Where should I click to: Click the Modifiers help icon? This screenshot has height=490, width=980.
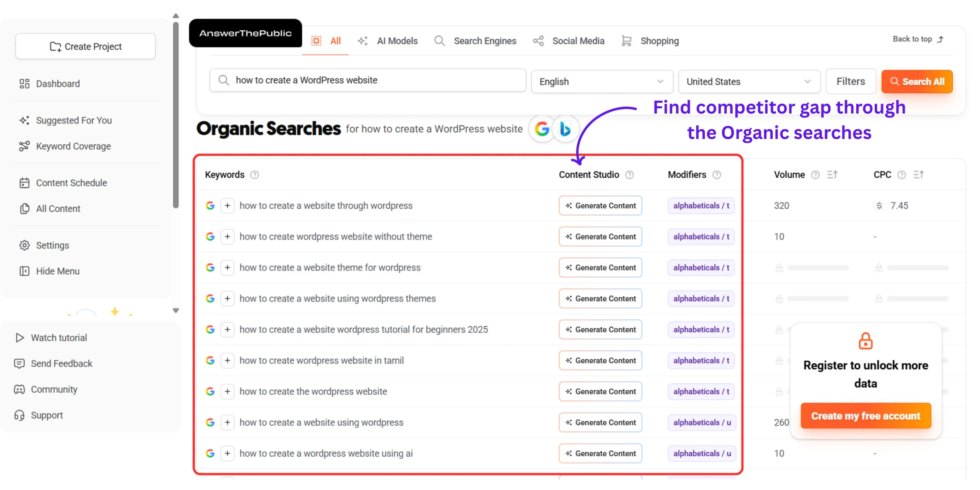tap(717, 175)
